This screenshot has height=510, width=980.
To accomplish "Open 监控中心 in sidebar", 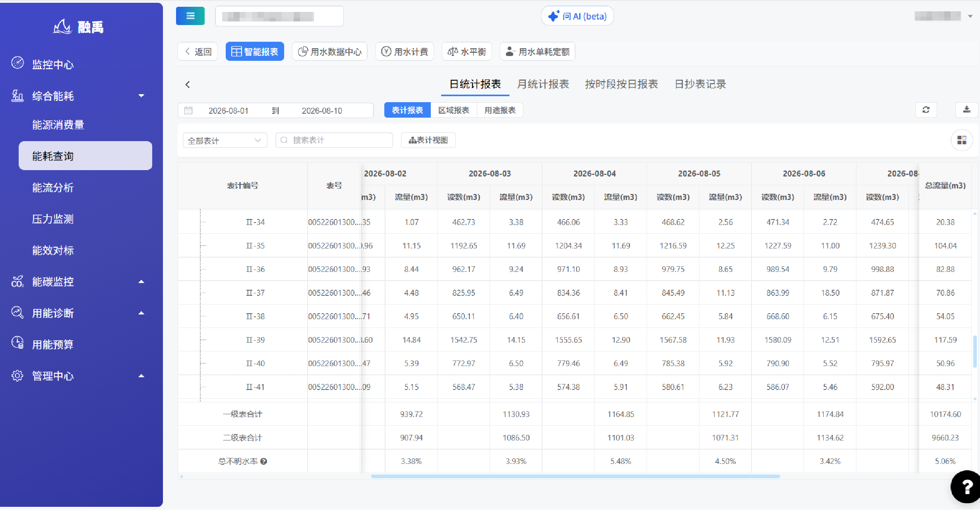I will coord(53,64).
